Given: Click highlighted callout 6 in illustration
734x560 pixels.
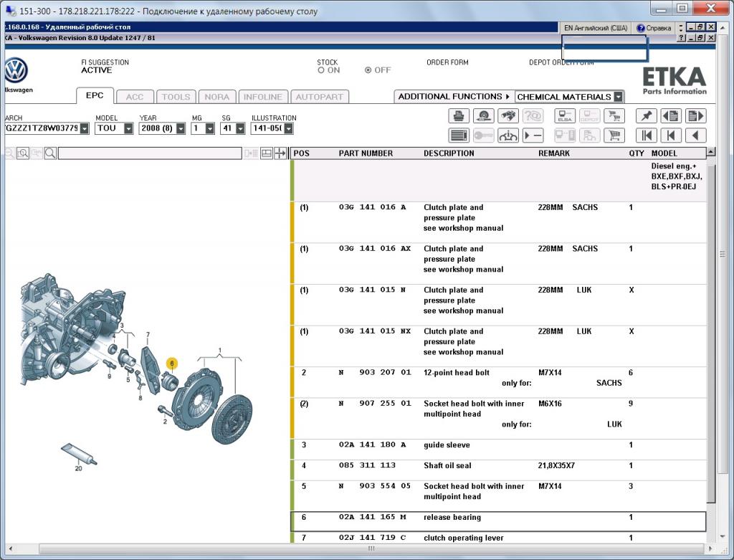Looking at the screenshot, I should click(172, 364).
